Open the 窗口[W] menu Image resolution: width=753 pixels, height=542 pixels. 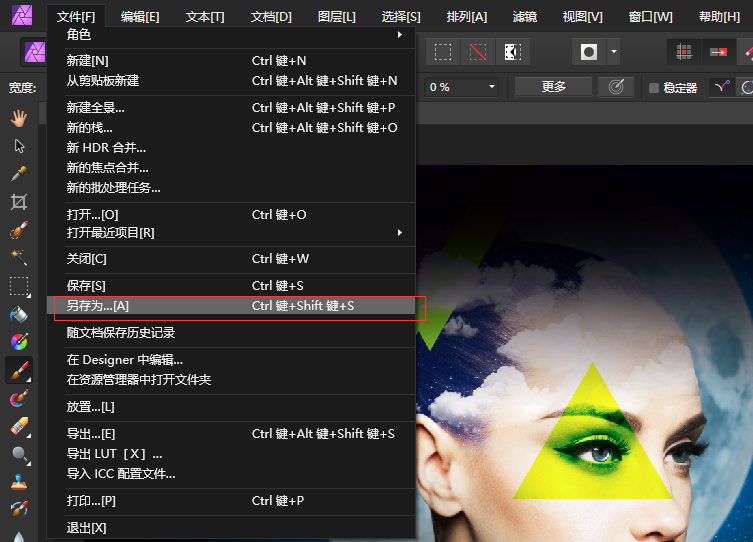(x=651, y=17)
